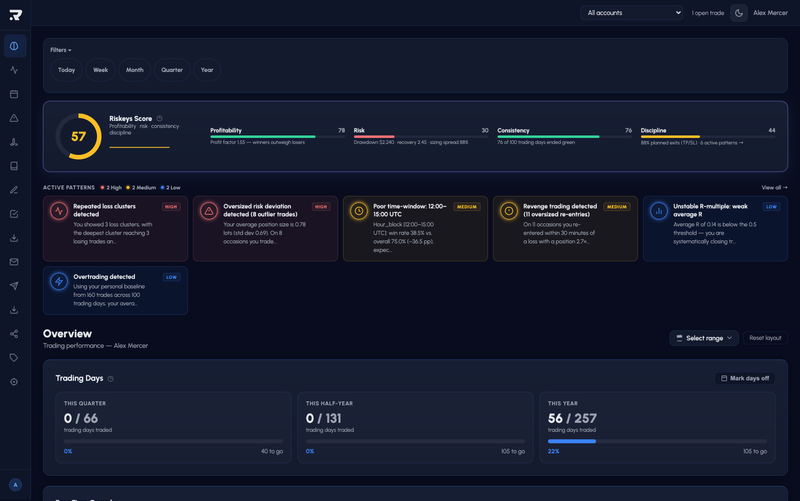This screenshot has height=501, width=800.
Task: Click the Riskeys Score 57 gauge
Action: pos(79,136)
